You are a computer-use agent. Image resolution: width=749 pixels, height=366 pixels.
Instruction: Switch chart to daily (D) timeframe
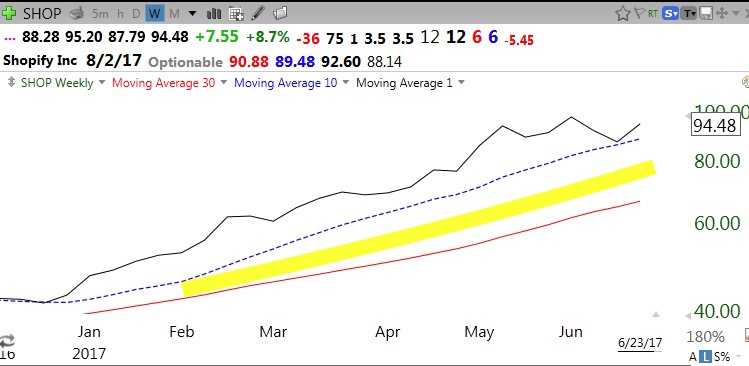tap(136, 13)
